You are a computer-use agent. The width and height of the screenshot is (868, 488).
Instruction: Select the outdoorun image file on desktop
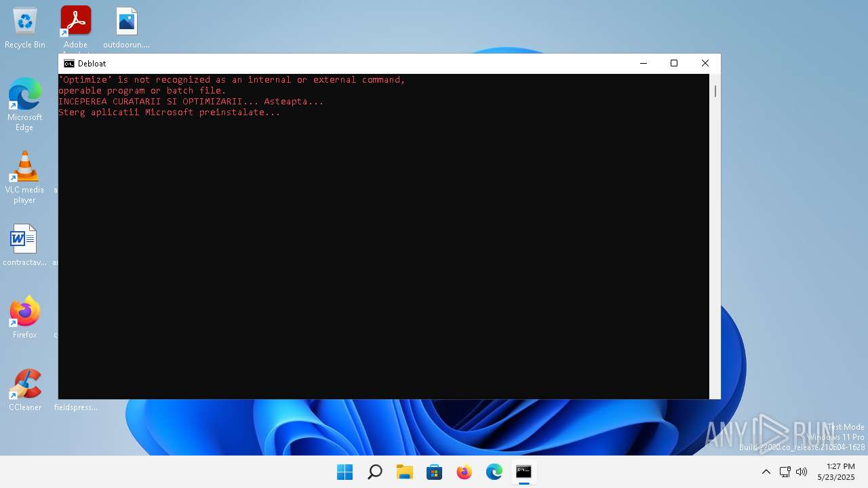[x=127, y=28]
